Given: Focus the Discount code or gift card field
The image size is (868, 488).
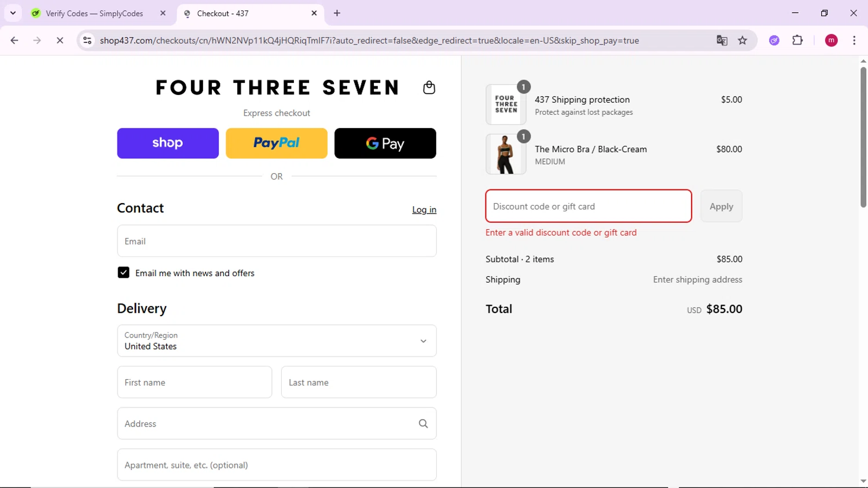Looking at the screenshot, I should (589, 206).
